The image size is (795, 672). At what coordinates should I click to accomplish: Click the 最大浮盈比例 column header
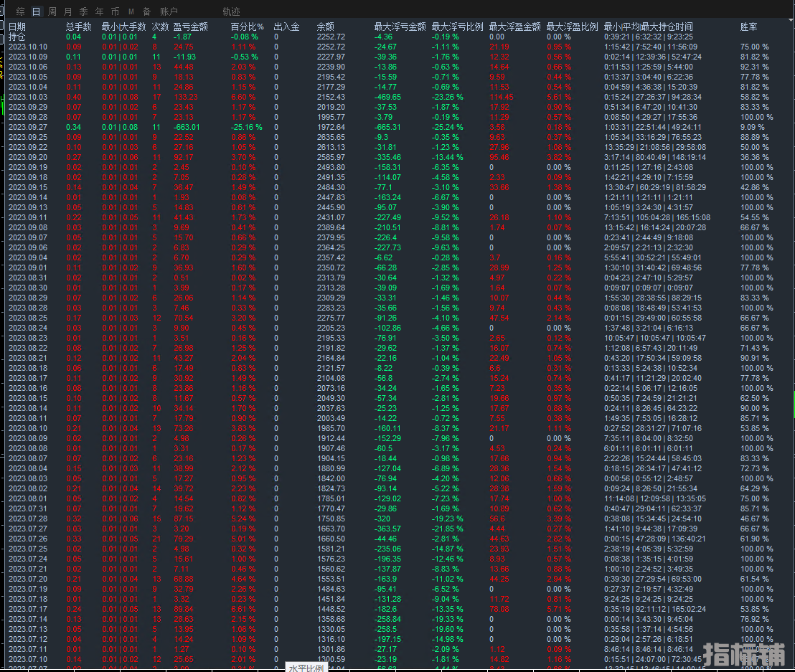(x=572, y=27)
